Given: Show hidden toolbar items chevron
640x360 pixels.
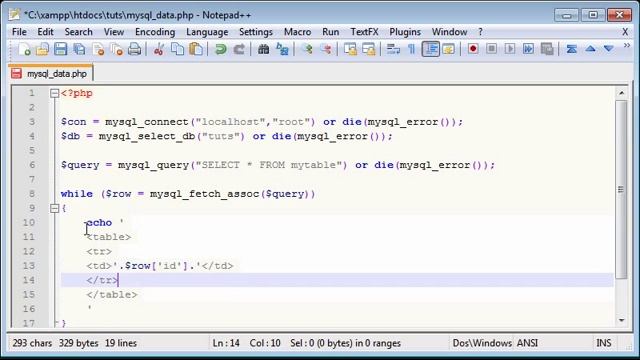Looking at the screenshot, I should (x=627, y=46).
